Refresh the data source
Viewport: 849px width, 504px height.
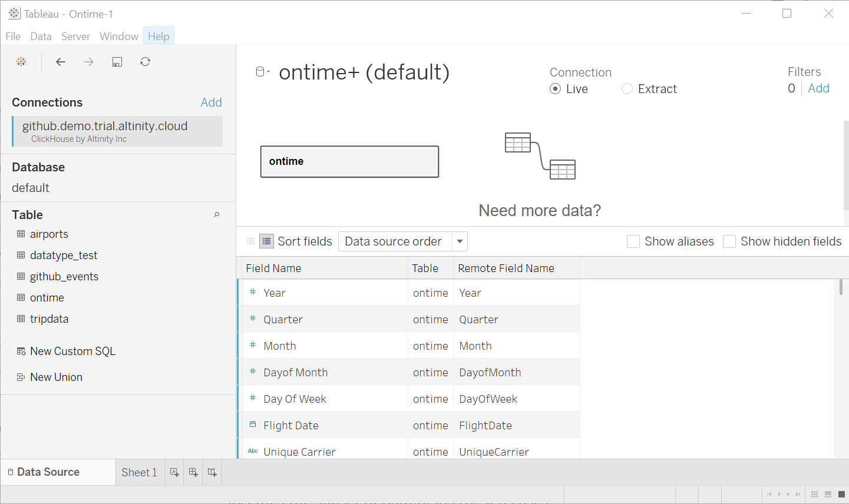coord(145,61)
